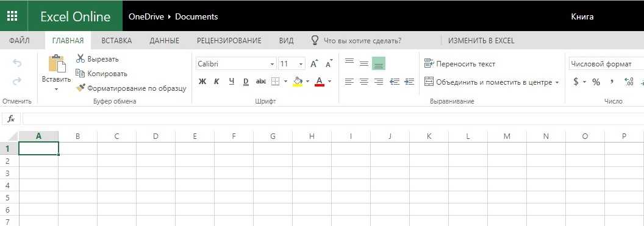Click the Undo arrow
The height and width of the screenshot is (226, 644).
click(17, 63)
